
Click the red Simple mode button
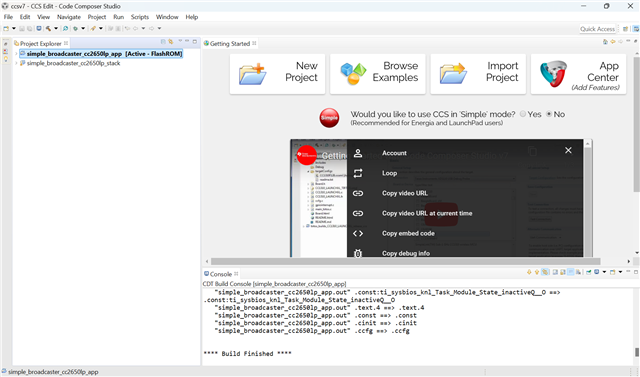pos(329,118)
